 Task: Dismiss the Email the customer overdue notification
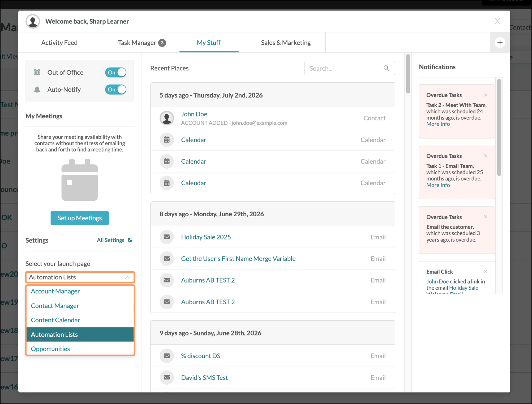click(x=486, y=217)
